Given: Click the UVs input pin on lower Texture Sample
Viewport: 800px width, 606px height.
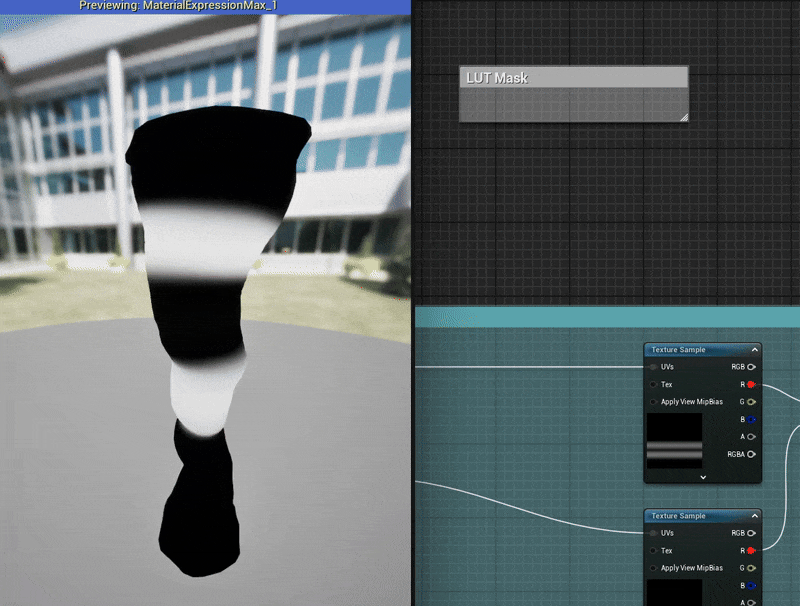Looking at the screenshot, I should pos(654,533).
